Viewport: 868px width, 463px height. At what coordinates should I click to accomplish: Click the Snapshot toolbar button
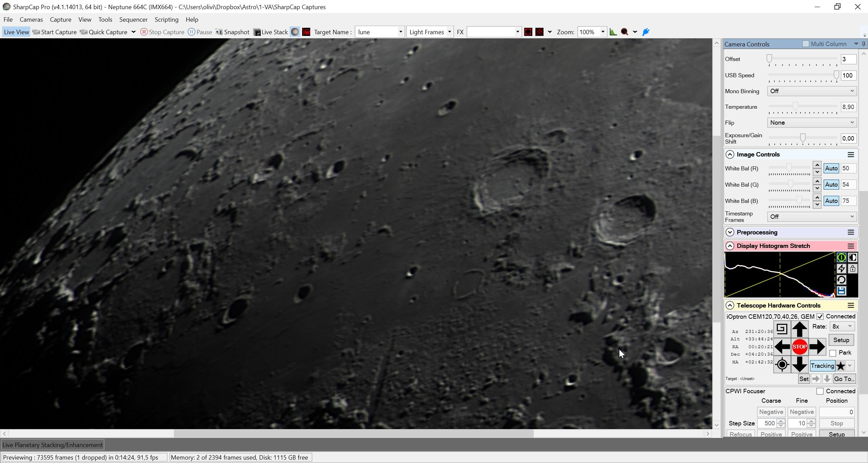(233, 32)
